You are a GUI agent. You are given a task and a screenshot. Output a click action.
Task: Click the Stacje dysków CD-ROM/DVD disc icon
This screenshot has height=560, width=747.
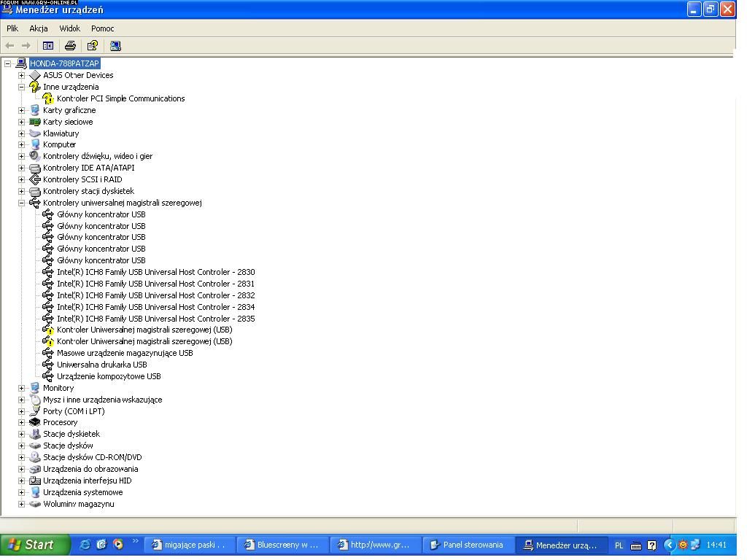35,457
